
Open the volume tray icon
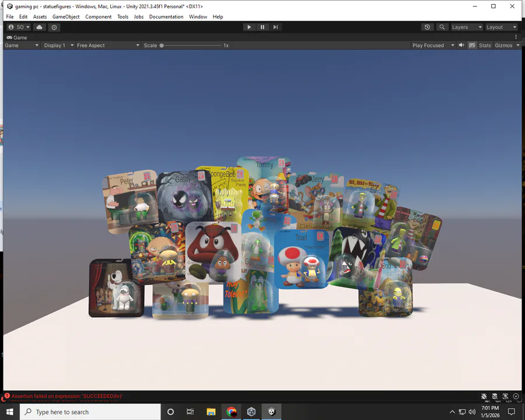tap(472, 412)
